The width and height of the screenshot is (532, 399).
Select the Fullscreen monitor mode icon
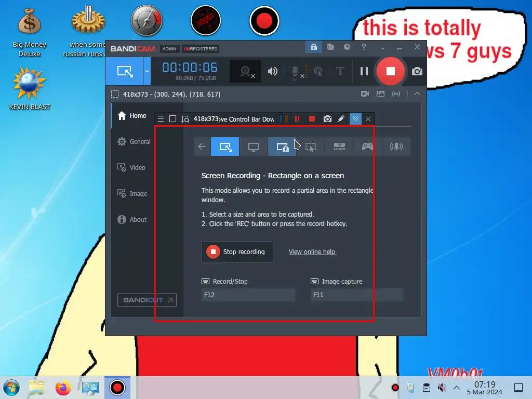(x=254, y=147)
